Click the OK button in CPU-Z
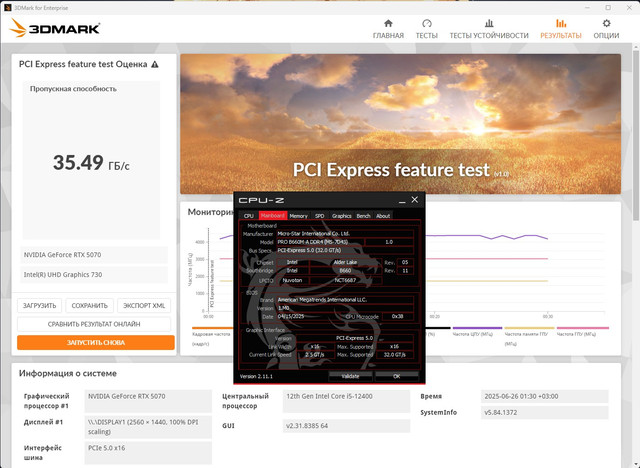640x468 pixels. pyautogui.click(x=397, y=376)
